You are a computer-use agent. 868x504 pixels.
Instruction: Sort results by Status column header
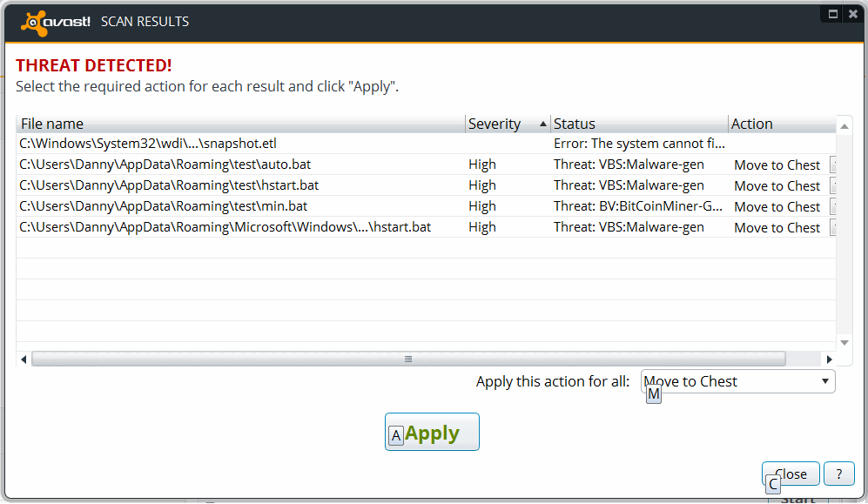click(x=639, y=124)
